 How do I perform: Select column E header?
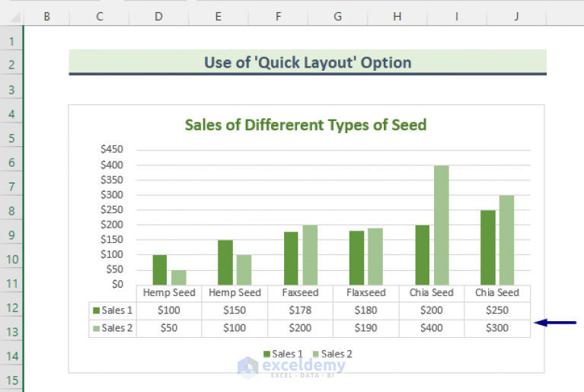(x=219, y=17)
